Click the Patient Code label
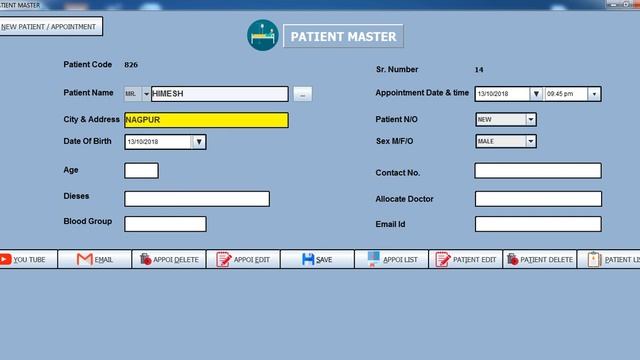Viewport: 640px width, 360px height. [88, 64]
